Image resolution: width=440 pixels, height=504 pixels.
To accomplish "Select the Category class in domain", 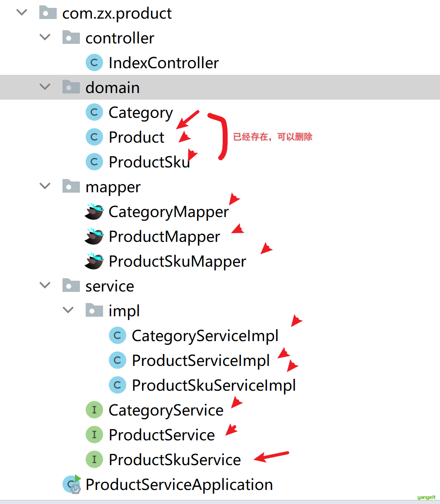I will [141, 113].
